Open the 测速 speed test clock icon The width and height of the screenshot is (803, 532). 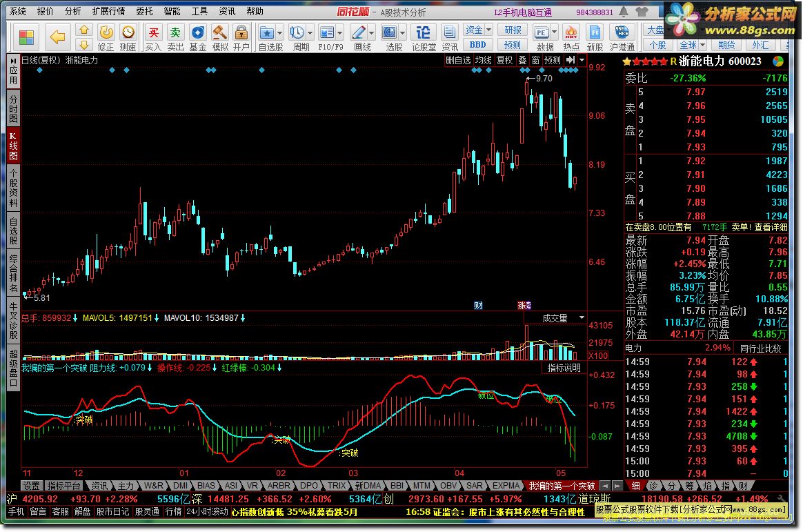[128, 32]
